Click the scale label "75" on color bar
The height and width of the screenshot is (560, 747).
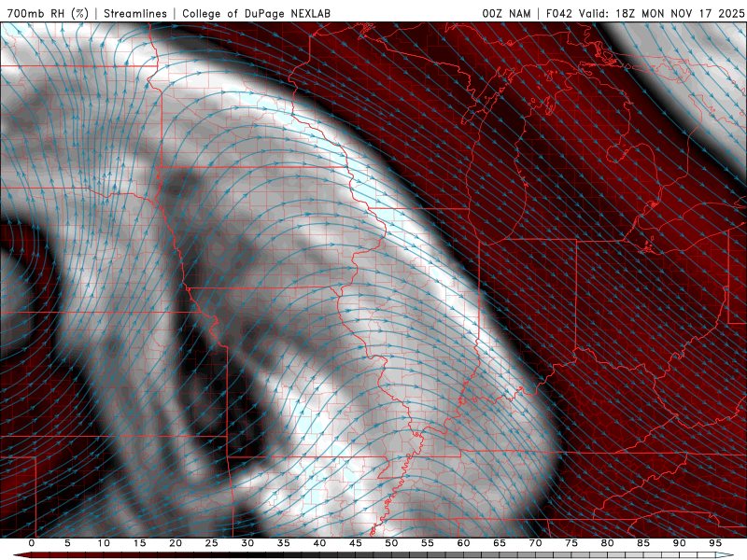click(571, 543)
